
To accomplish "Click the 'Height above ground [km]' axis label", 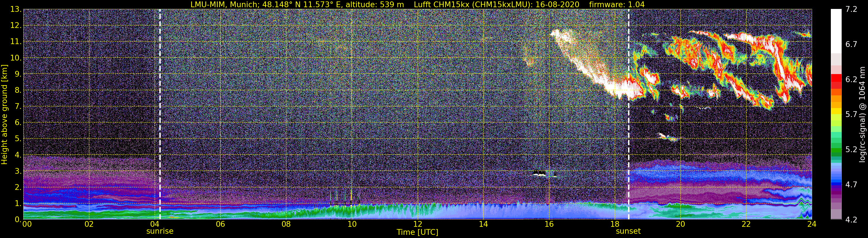I will (4, 115).
